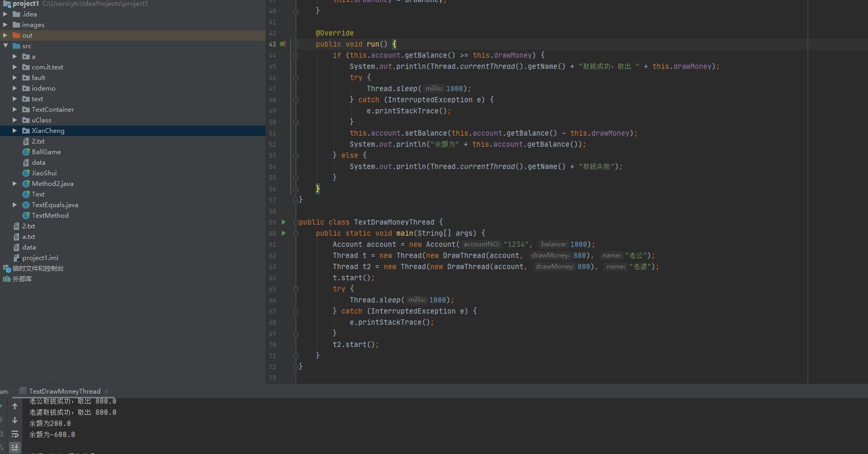Expand the uClass package
The image size is (868, 454).
[15, 120]
